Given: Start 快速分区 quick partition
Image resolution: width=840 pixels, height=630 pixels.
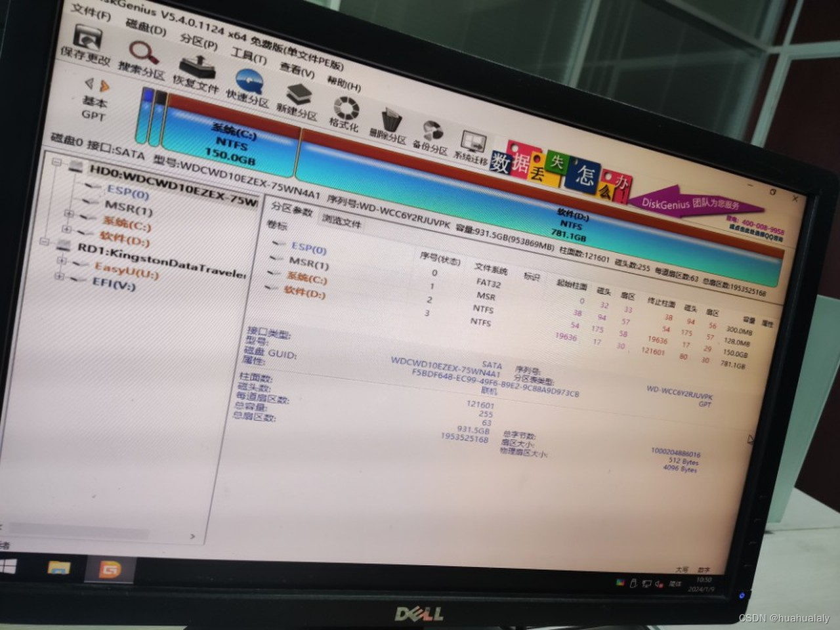Looking at the screenshot, I should tap(249, 88).
